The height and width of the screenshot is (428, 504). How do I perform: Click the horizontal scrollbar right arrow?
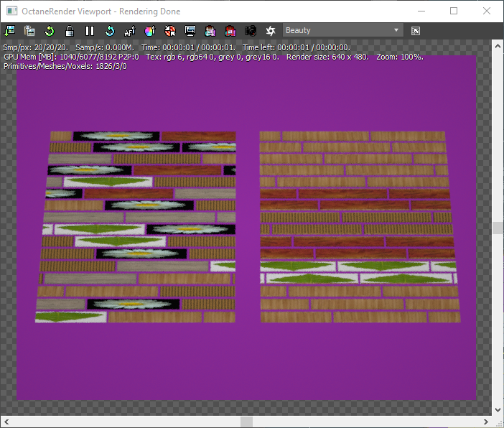pos(485,422)
